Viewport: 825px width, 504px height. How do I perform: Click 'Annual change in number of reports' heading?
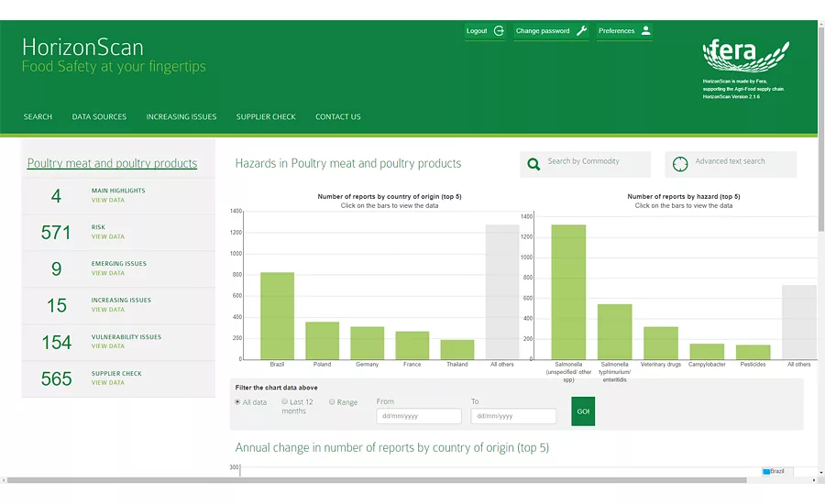pos(392,448)
